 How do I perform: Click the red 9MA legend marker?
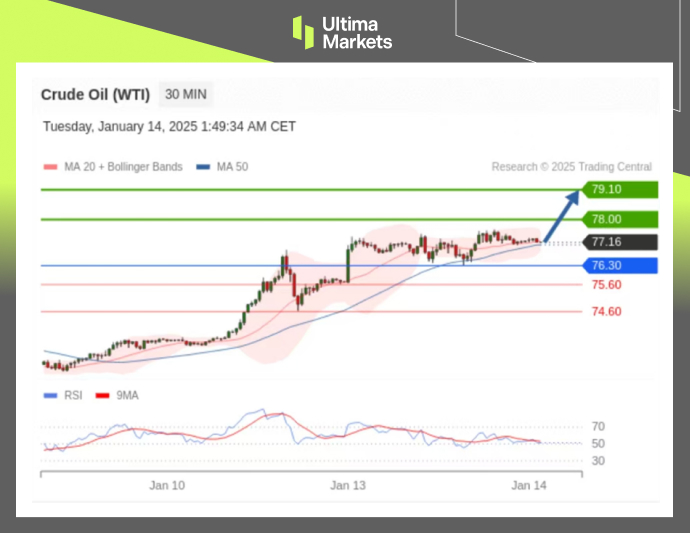[x=101, y=395]
